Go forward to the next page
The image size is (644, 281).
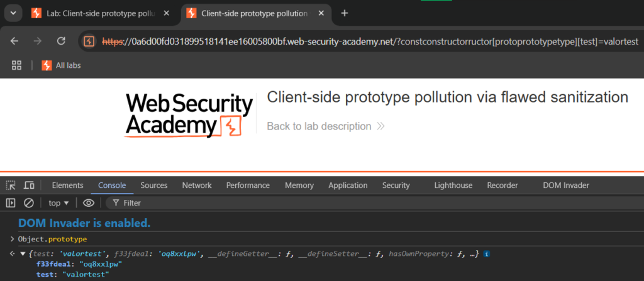(x=37, y=41)
